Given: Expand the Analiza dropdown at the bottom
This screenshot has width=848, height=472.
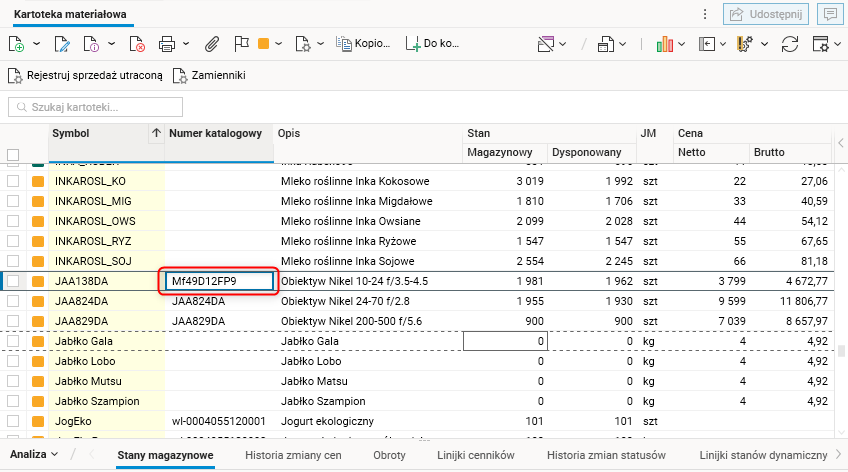Looking at the screenshot, I should pyautogui.click(x=34, y=454).
